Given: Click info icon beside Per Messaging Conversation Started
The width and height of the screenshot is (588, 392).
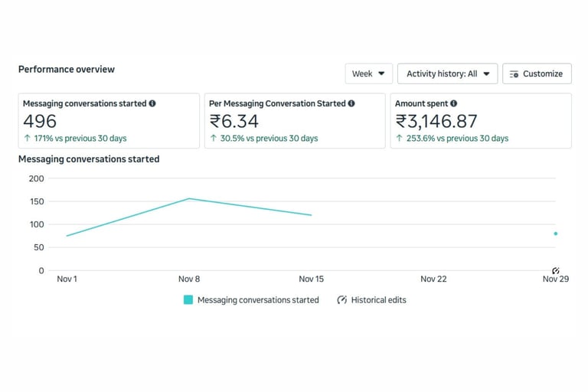Looking at the screenshot, I should (351, 103).
